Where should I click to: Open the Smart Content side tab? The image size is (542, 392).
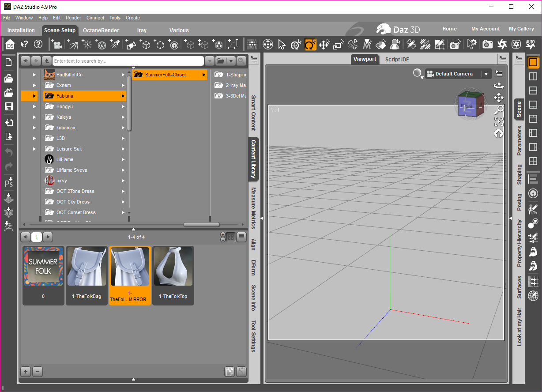[x=253, y=113]
